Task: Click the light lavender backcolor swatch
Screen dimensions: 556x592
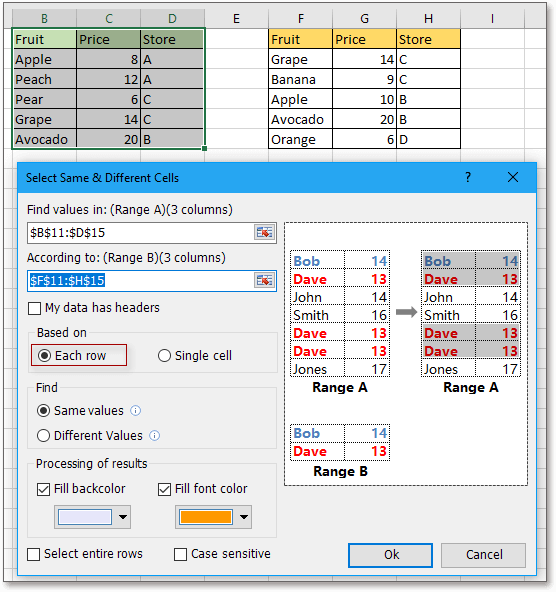Action: click(85, 517)
